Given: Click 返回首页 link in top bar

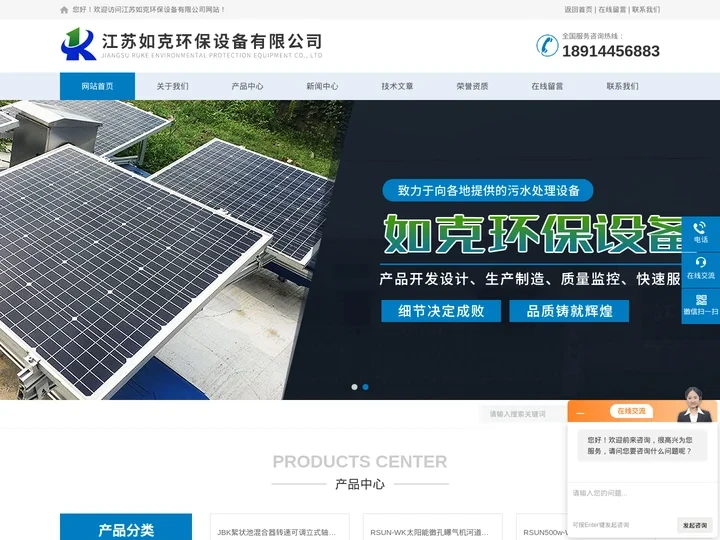Looking at the screenshot, I should coord(578,10).
